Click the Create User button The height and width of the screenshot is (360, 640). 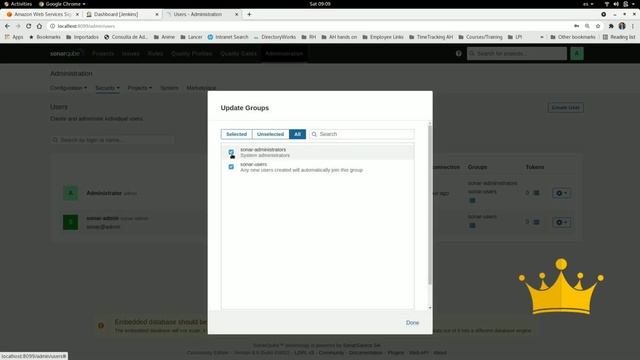(565, 107)
